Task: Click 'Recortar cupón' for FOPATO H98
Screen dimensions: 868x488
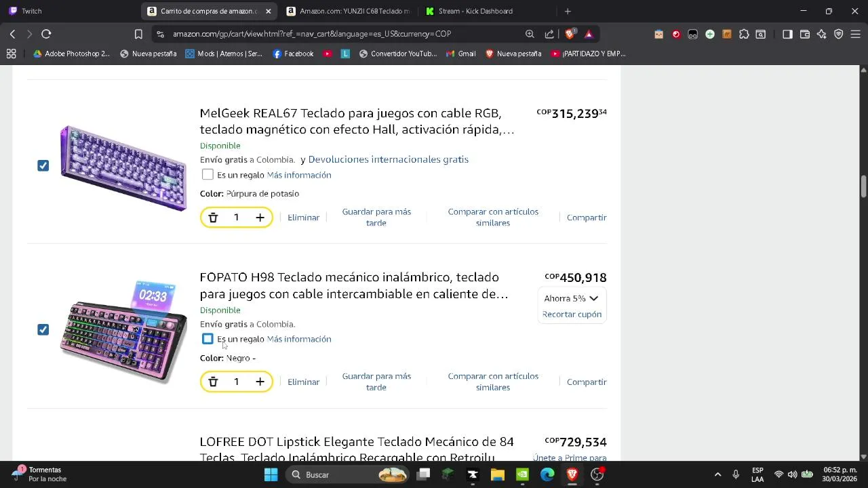Action: coord(572,314)
